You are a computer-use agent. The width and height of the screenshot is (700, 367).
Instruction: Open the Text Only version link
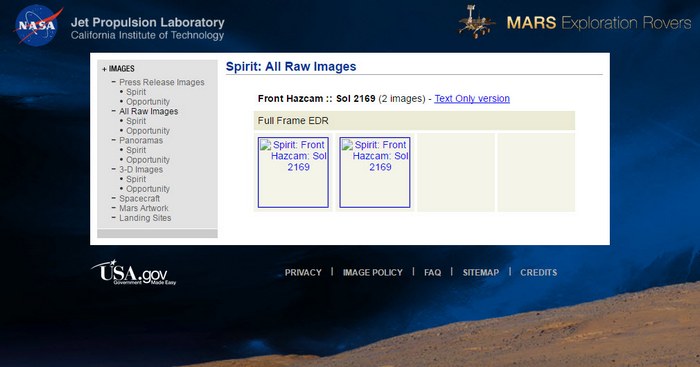coord(472,98)
